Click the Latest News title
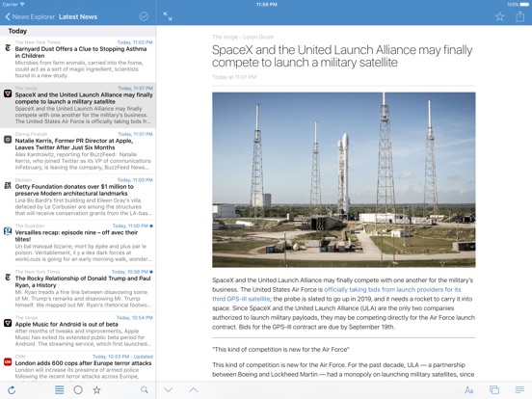The height and width of the screenshot is (399, 532). tap(78, 16)
